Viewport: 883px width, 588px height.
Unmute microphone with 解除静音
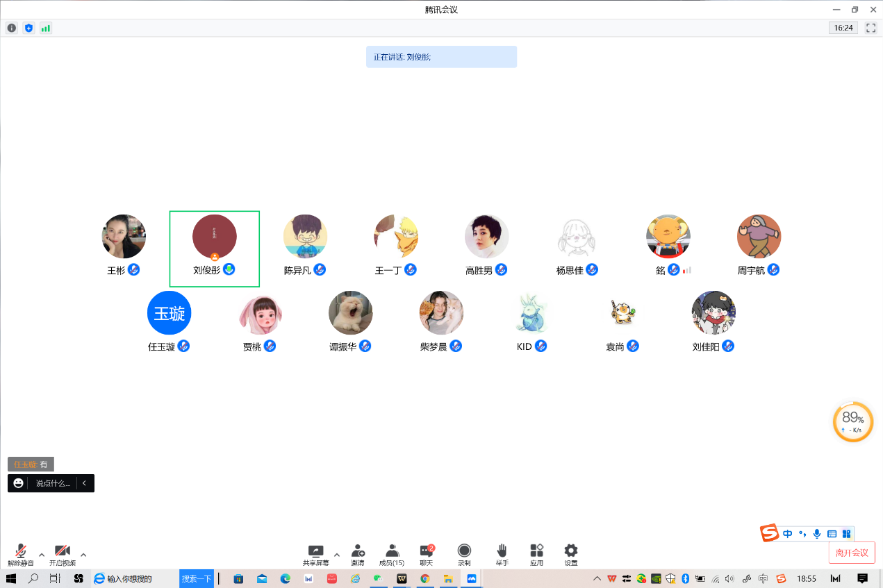click(21, 554)
